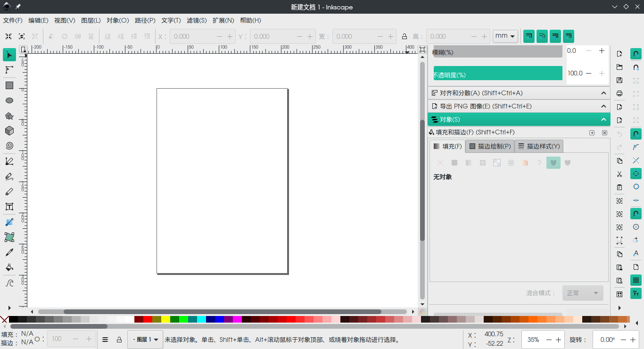Activate the text tool
644x349 pixels.
9,207
